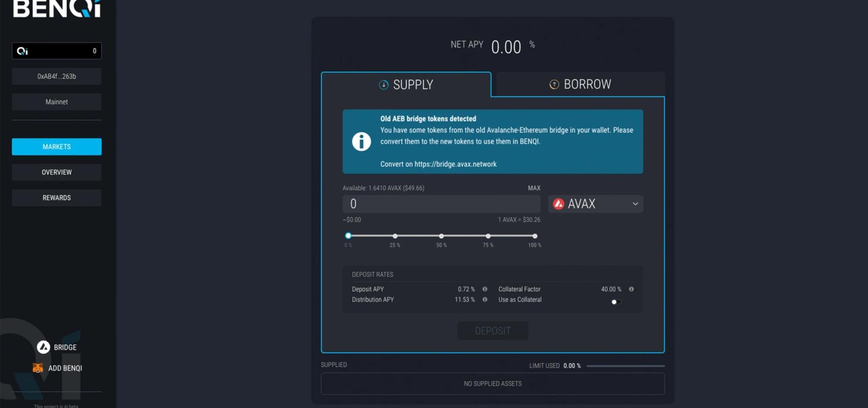The image size is (868, 408).
Task: Click the BENQI logo
Action: click(57, 8)
